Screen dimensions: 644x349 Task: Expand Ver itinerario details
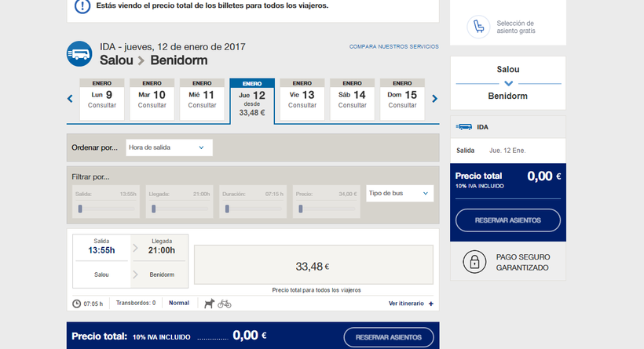[411, 304]
